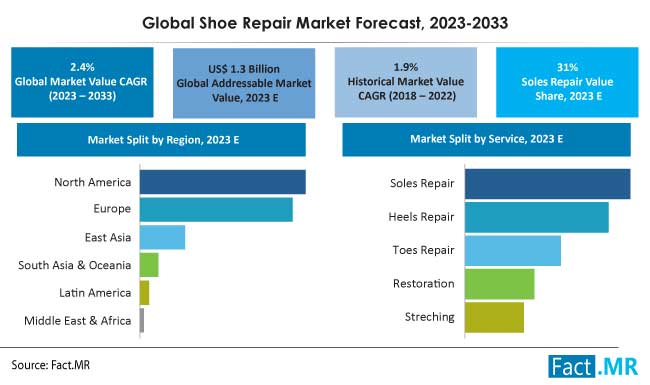
Task: Click the Global Shoe Repair Market Forecast title
Action: (325, 23)
